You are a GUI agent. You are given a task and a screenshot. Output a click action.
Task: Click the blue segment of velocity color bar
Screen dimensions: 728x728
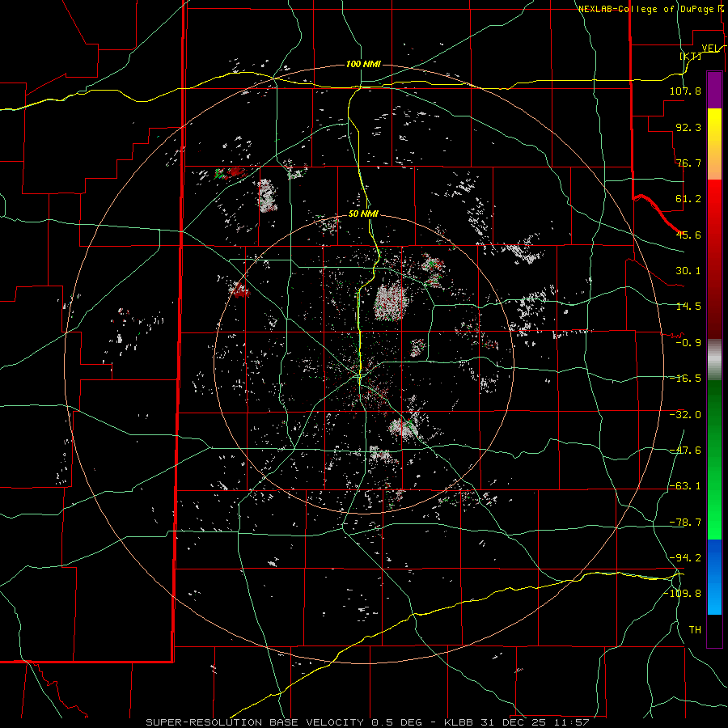(x=714, y=577)
